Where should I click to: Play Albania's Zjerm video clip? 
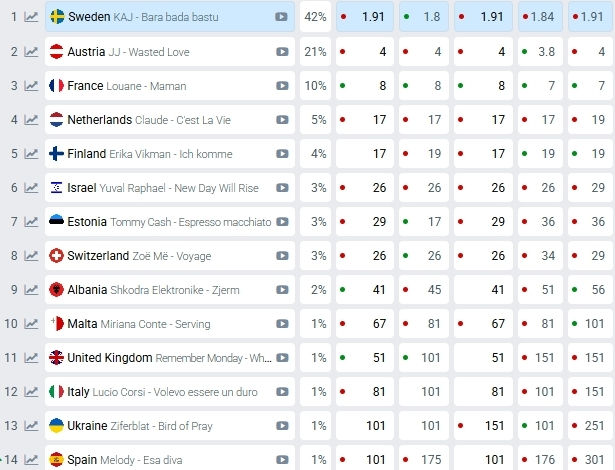(x=282, y=290)
